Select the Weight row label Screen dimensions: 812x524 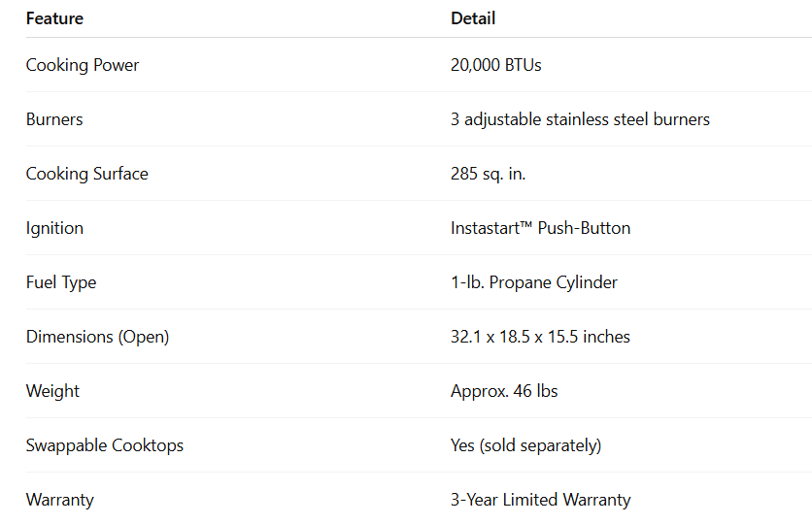[x=53, y=391]
